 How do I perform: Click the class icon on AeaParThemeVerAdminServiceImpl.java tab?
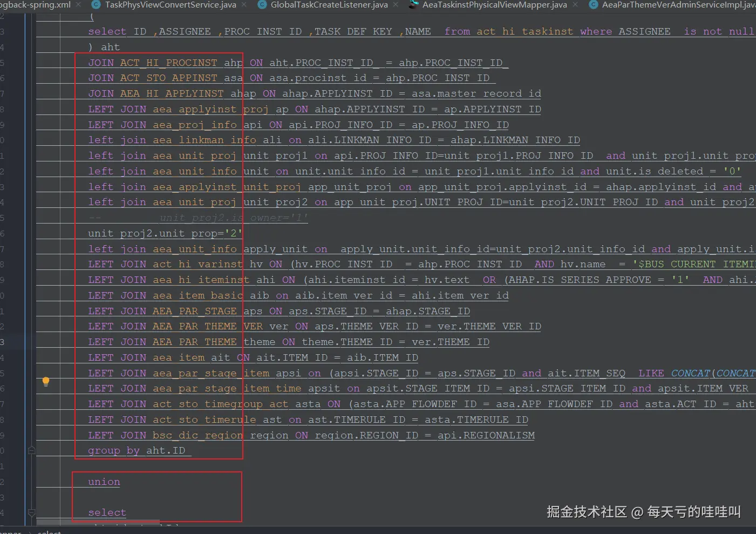593,5
